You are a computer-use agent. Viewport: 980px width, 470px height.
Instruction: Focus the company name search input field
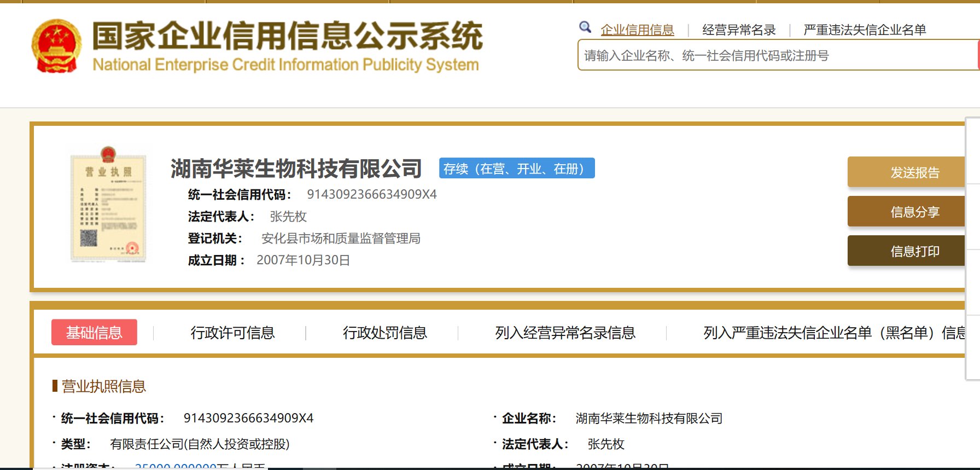pyautogui.click(x=778, y=55)
